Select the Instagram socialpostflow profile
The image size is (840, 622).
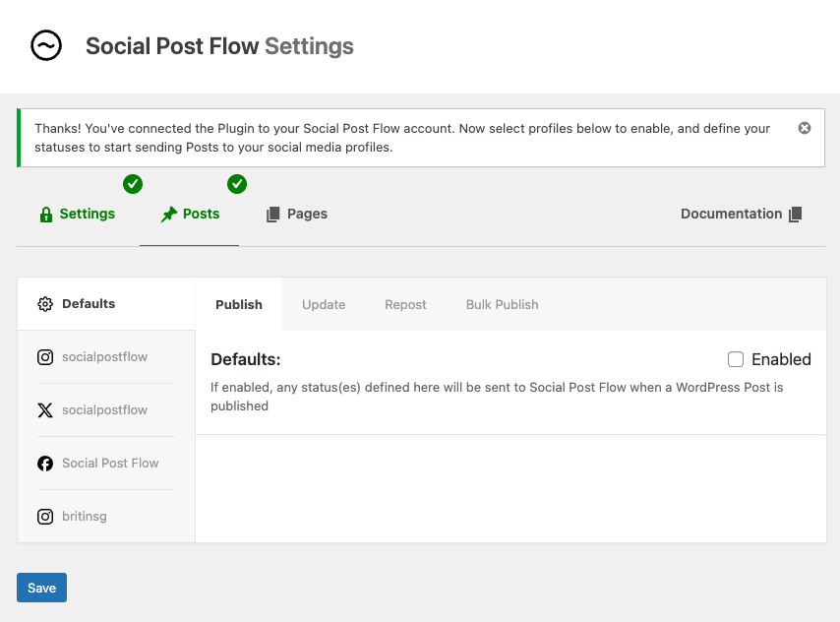[106, 357]
